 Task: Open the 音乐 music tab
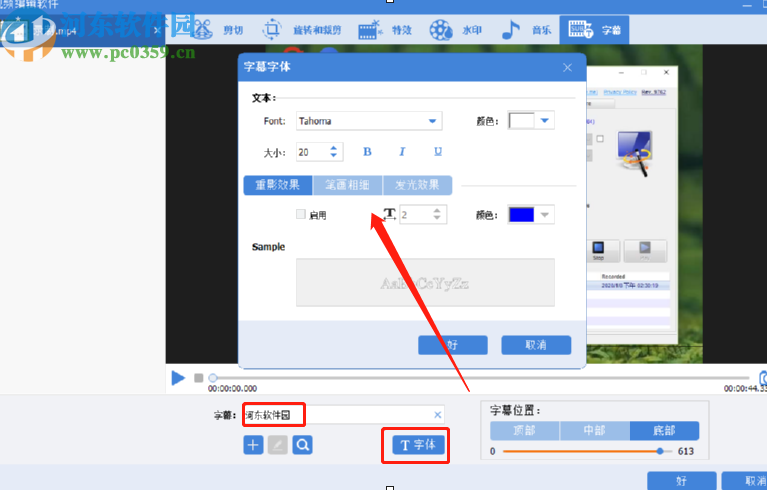[526, 30]
